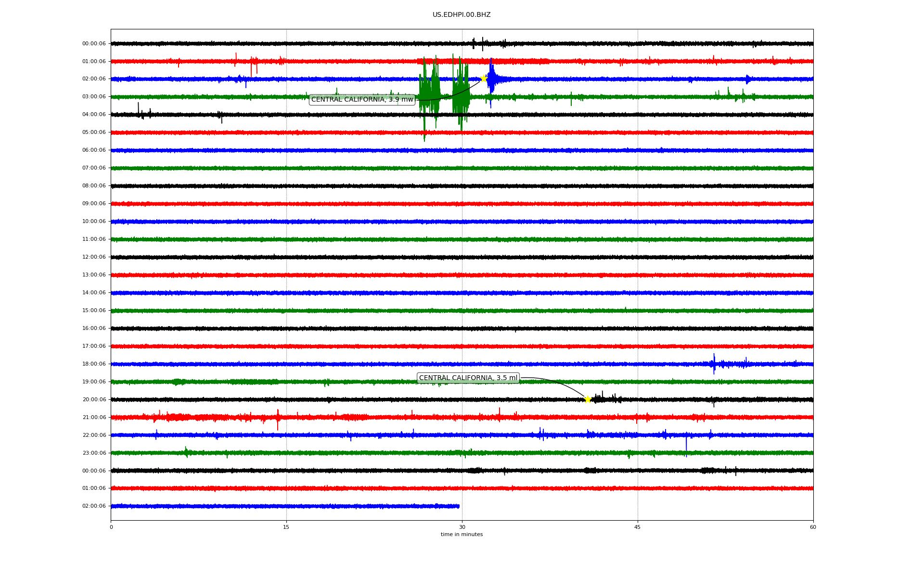The width and height of the screenshot is (924, 578).
Task: Click the 23:00:06 row label
Action: click(x=94, y=453)
